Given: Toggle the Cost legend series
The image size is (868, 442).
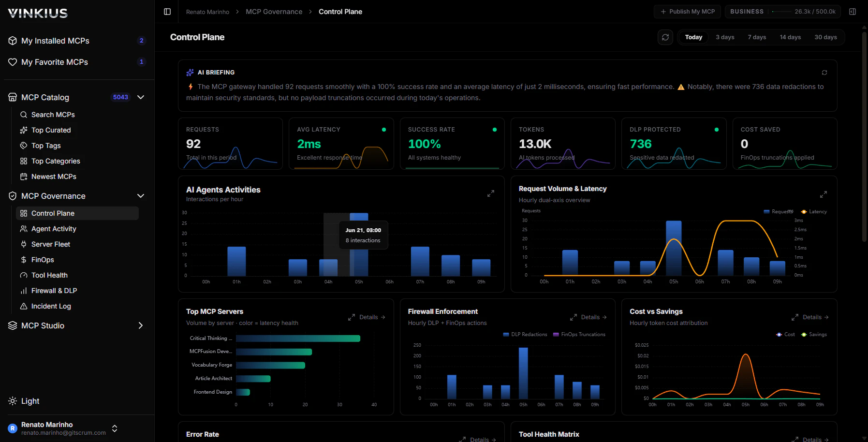Looking at the screenshot, I should (785, 335).
